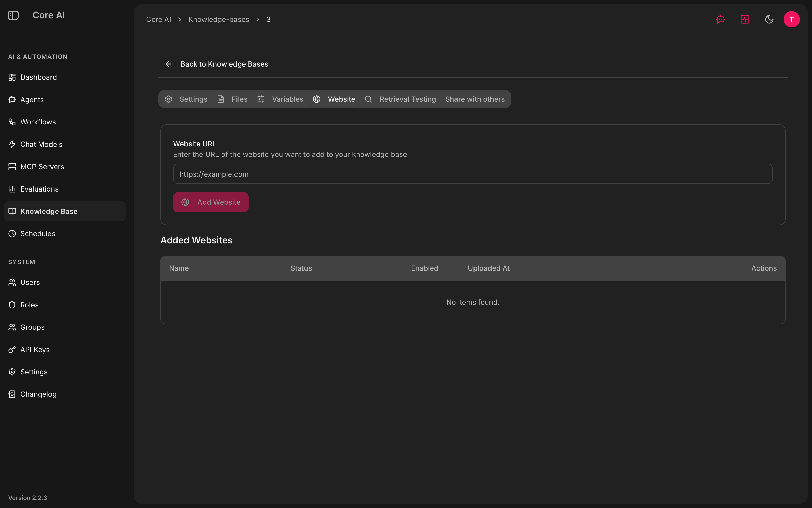Open MCP Servers from the sidebar
This screenshot has height=508, width=812.
click(65, 167)
